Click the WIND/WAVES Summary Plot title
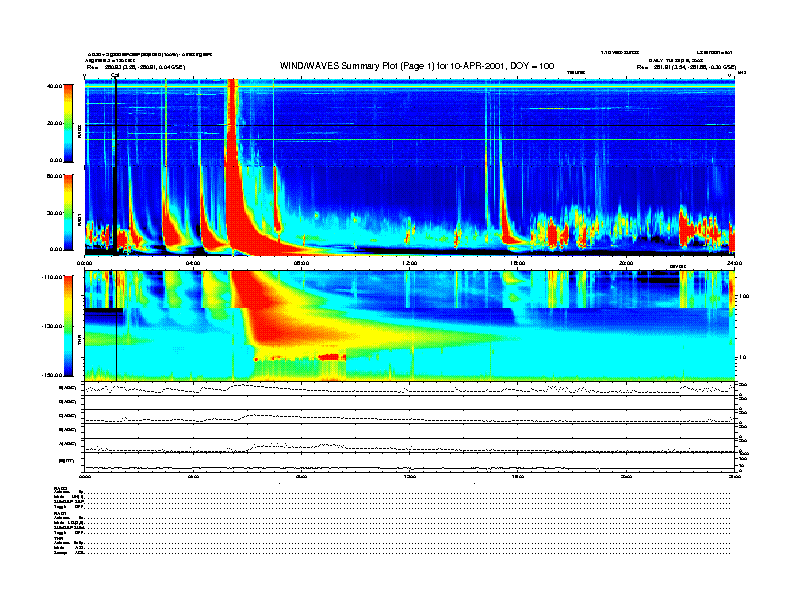Viewport: 792px width, 612px height. tap(417, 66)
